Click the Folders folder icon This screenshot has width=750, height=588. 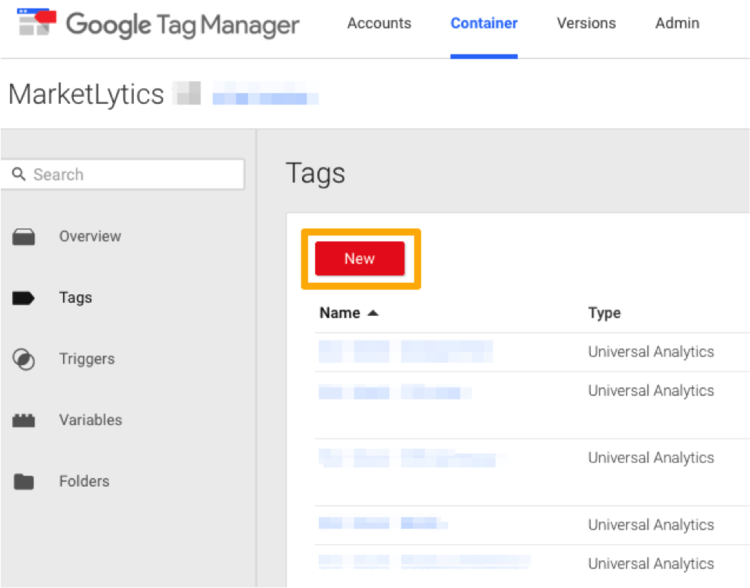point(23,481)
